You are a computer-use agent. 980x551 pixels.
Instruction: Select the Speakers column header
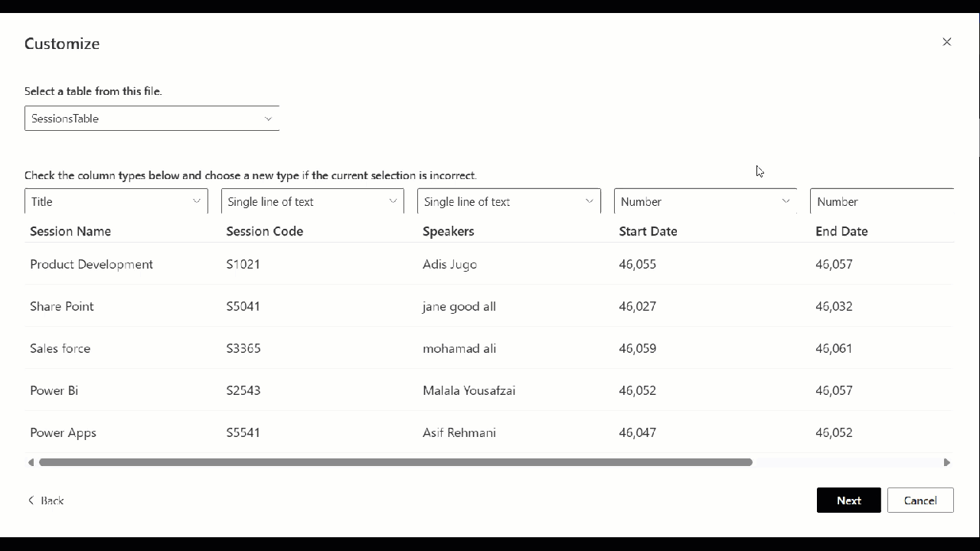tap(449, 231)
